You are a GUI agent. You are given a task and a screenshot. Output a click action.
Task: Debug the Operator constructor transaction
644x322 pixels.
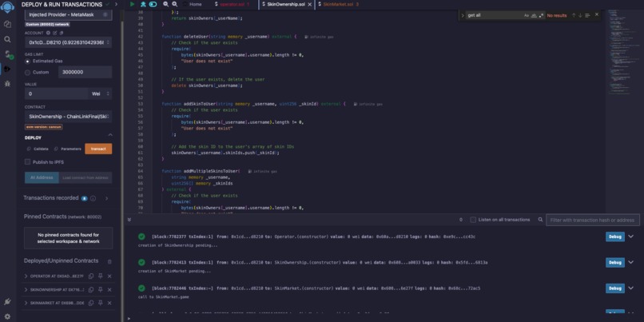pos(615,237)
